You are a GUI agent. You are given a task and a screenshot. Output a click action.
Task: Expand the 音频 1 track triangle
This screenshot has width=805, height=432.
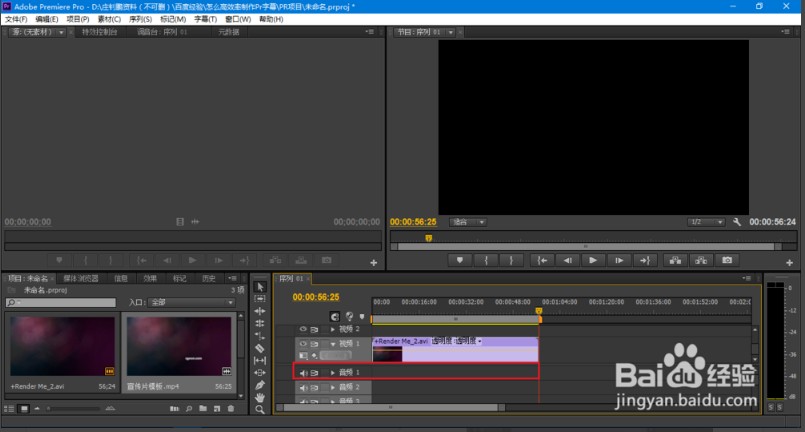click(334, 372)
